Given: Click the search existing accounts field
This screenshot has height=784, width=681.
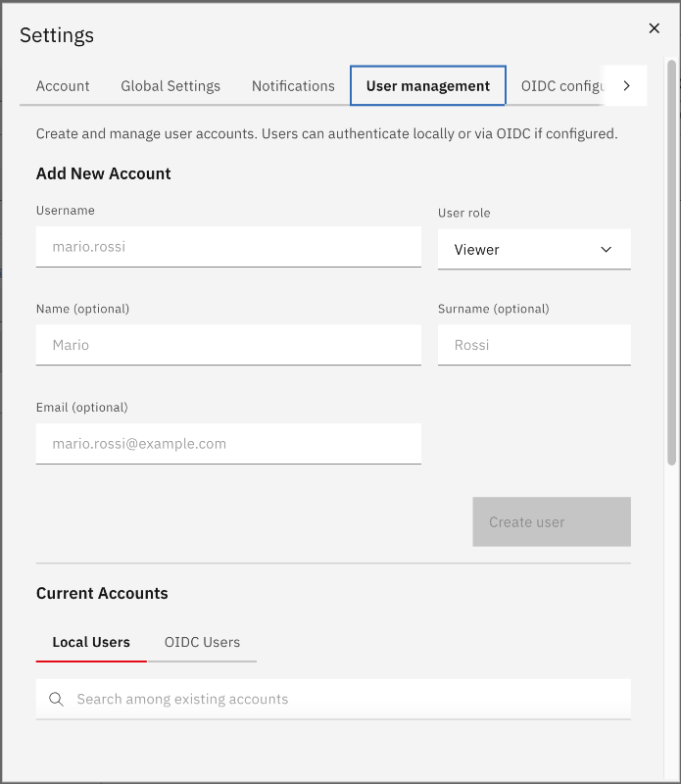Looking at the screenshot, I should point(333,699).
